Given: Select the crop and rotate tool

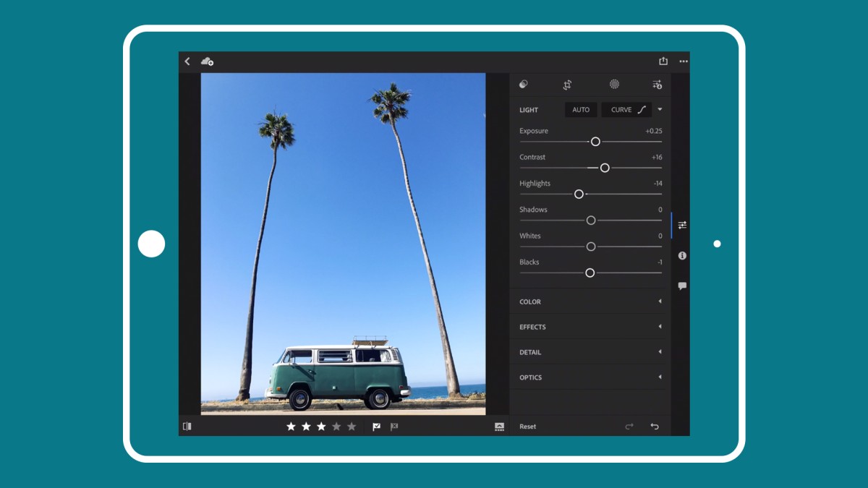Looking at the screenshot, I should (x=568, y=85).
